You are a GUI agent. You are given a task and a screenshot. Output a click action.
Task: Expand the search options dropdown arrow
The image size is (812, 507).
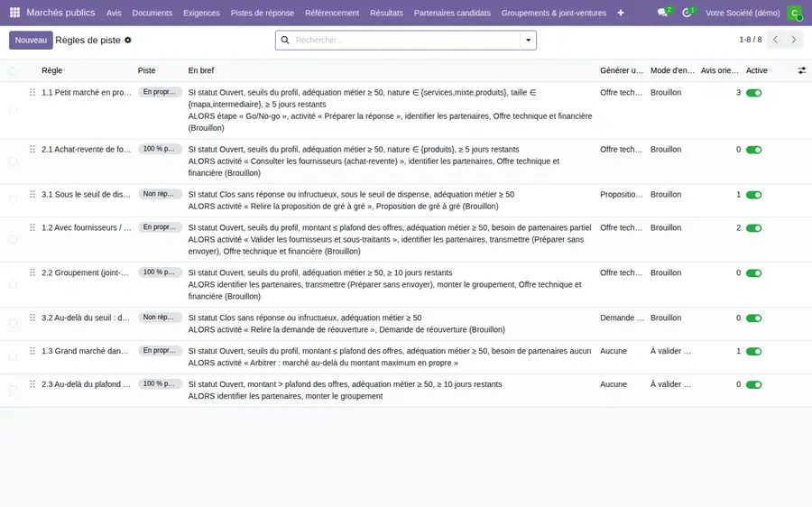point(528,40)
